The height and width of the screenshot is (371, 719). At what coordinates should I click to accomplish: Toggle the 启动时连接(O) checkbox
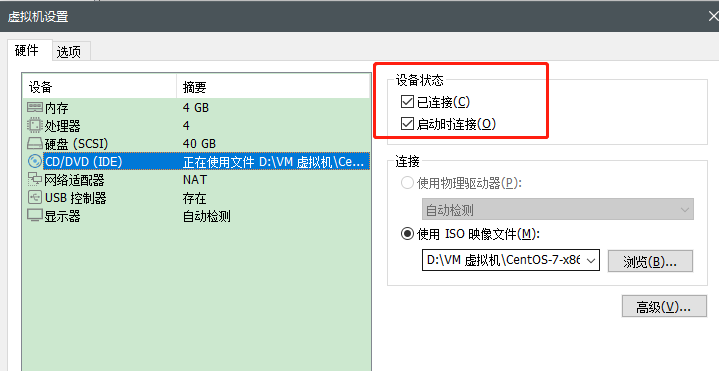pos(407,123)
